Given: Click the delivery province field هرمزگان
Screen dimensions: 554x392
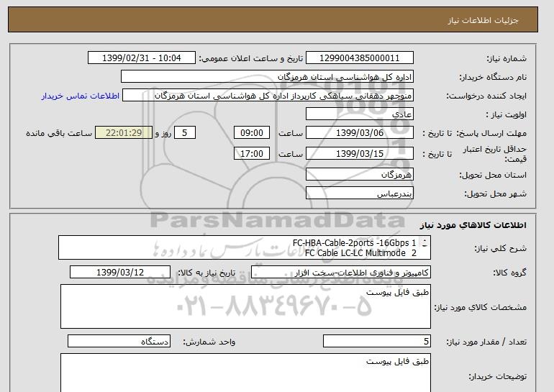Looking at the screenshot, I should pos(359,175).
